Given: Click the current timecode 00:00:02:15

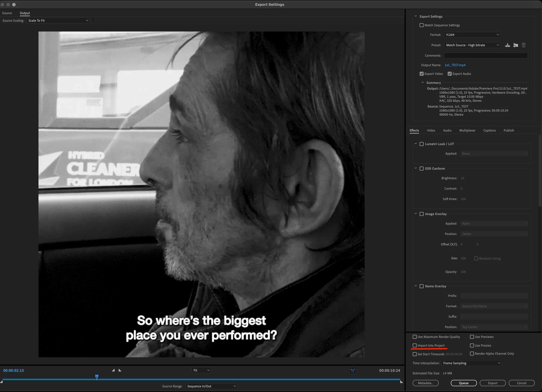Looking at the screenshot, I should pos(14,370).
